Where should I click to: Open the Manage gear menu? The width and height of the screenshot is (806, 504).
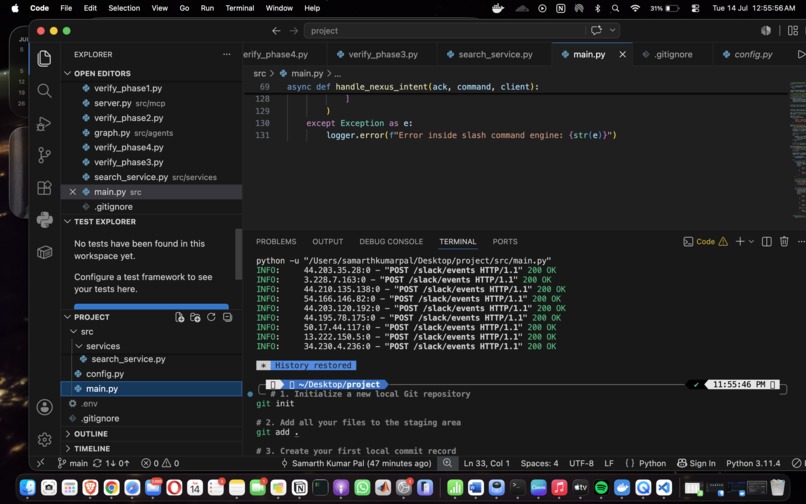(45, 439)
